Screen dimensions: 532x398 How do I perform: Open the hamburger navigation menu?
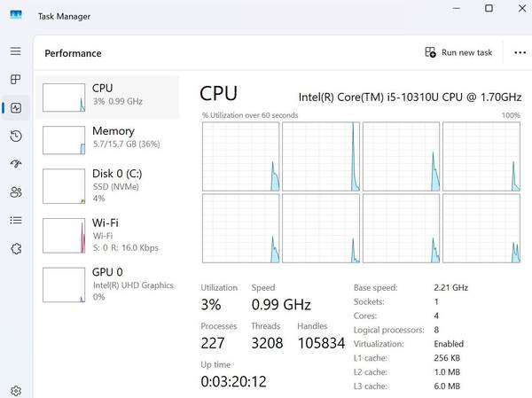(16, 51)
